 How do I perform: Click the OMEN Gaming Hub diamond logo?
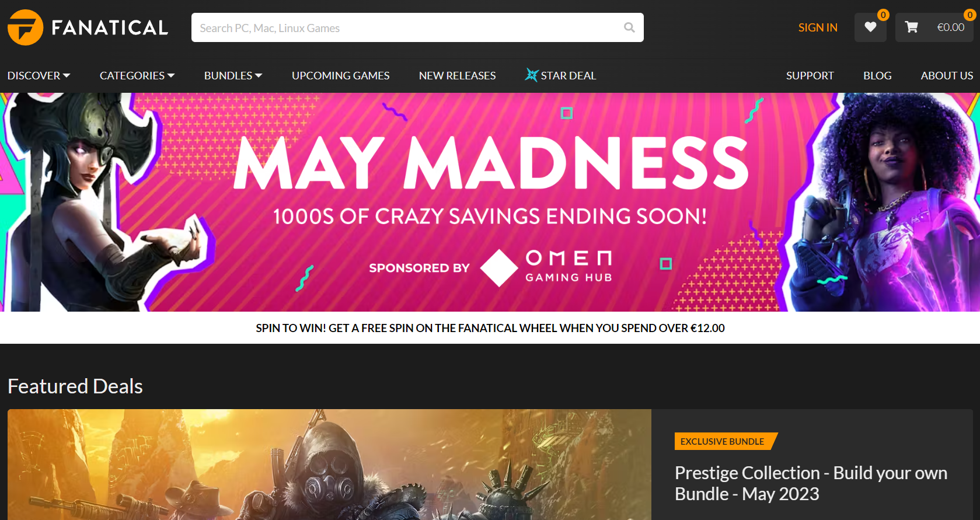tap(499, 268)
